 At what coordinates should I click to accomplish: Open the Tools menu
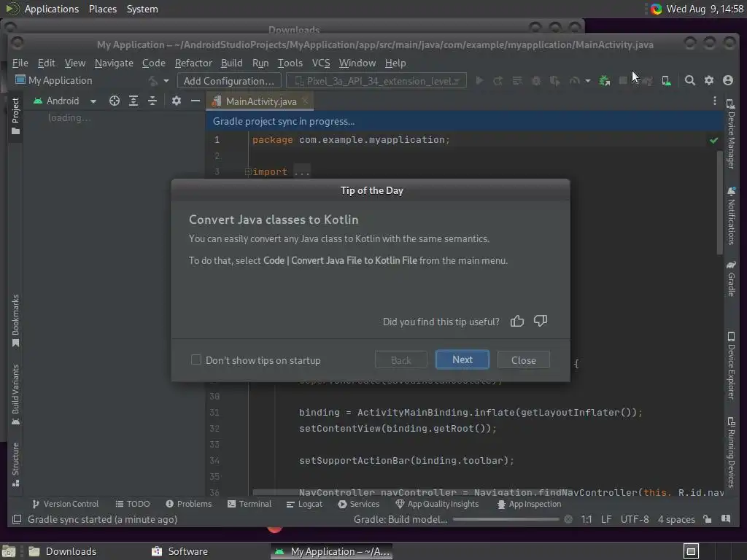point(290,63)
